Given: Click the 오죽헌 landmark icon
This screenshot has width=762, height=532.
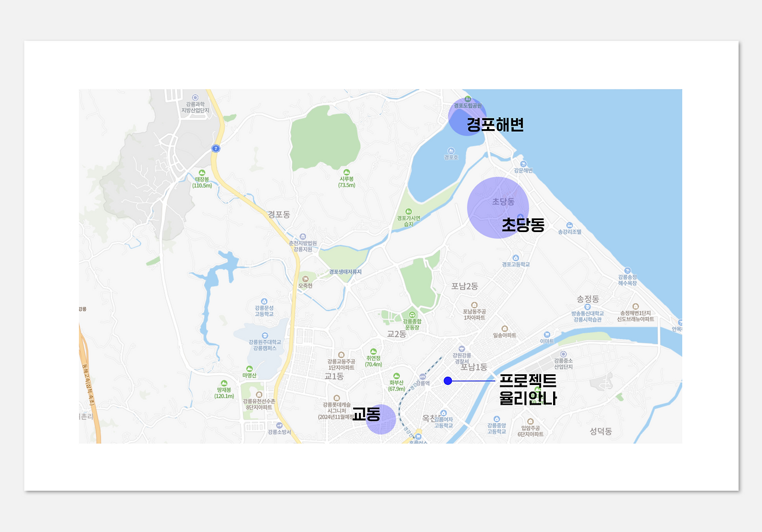Looking at the screenshot, I should pos(305,278).
